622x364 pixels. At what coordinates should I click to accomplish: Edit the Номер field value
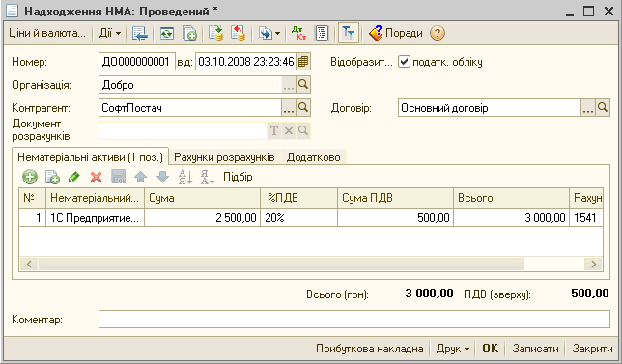click(137, 62)
